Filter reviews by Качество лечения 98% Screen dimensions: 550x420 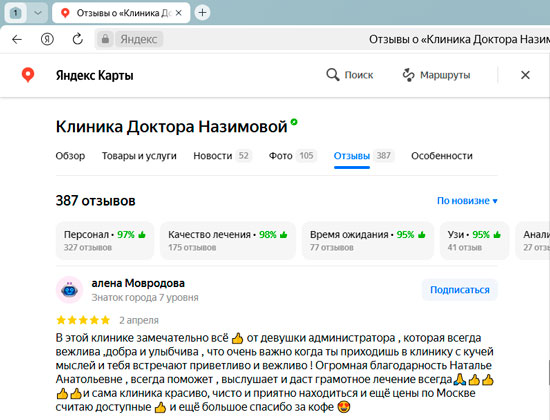click(x=228, y=241)
